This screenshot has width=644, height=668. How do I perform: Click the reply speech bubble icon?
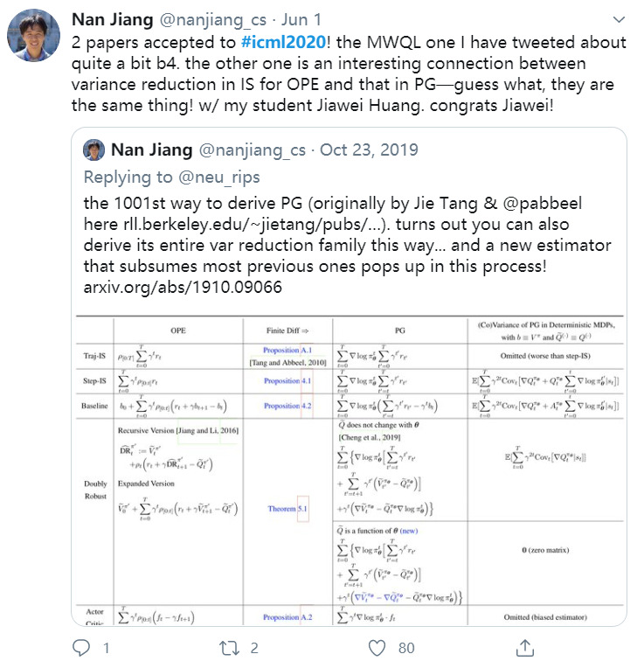[81, 647]
